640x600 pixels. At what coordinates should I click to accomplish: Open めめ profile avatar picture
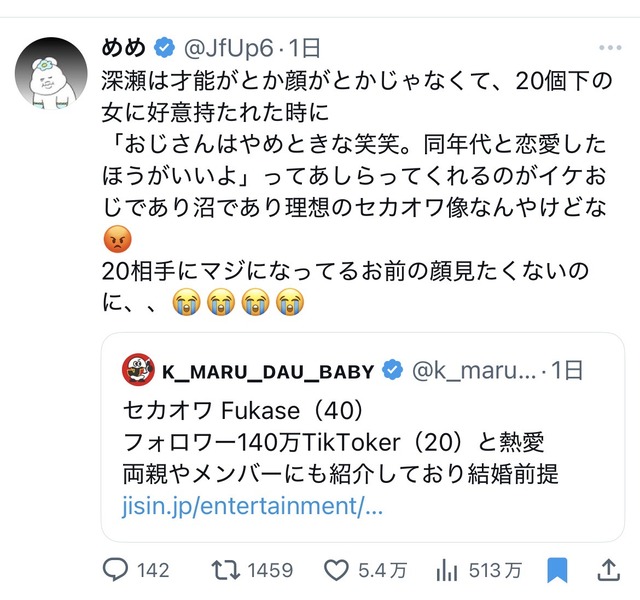point(51,73)
